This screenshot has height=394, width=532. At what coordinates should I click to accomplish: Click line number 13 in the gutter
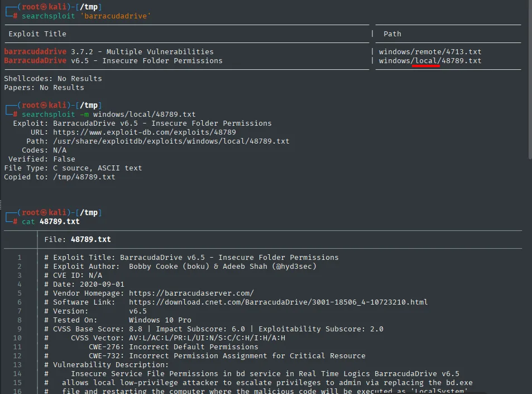click(17, 364)
